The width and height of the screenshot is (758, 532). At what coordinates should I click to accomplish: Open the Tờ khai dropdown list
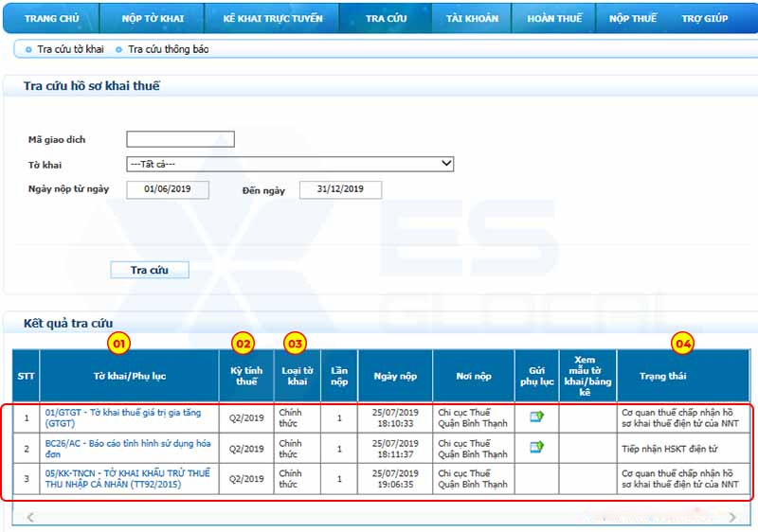click(290, 164)
